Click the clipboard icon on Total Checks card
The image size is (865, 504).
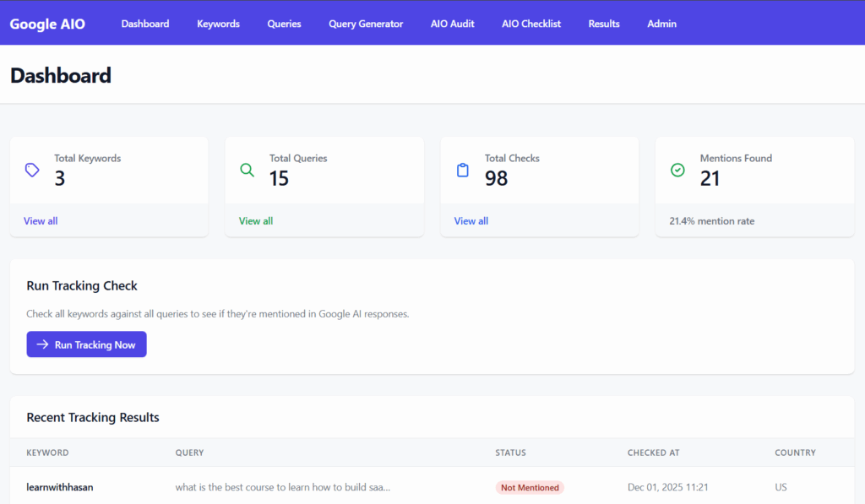tap(463, 169)
